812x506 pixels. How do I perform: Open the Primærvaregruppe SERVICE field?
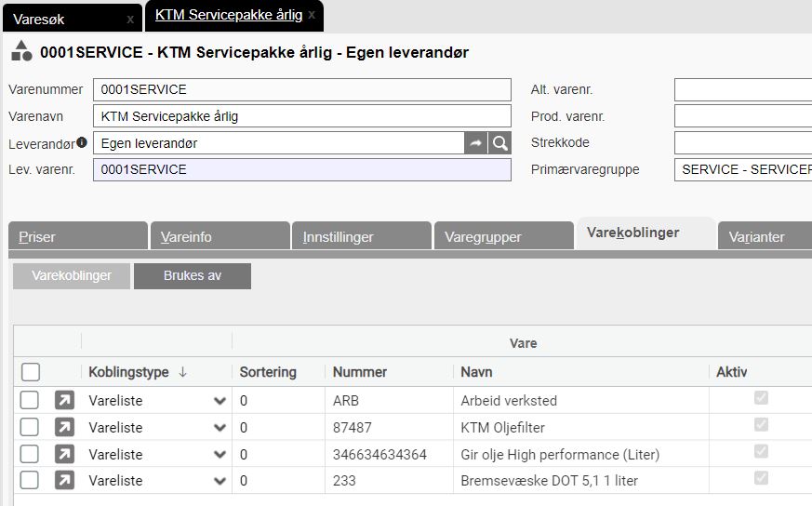[743, 169]
